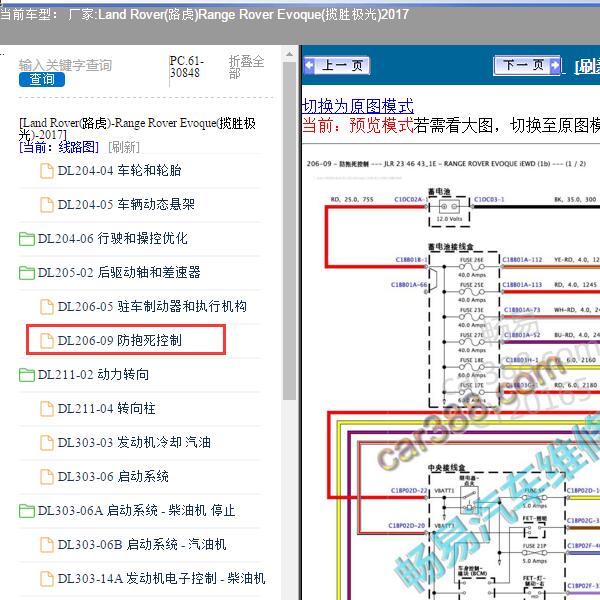The height and width of the screenshot is (600, 600).
Task: Switch to original image mode 切换为原图模式
Action: tap(357, 106)
